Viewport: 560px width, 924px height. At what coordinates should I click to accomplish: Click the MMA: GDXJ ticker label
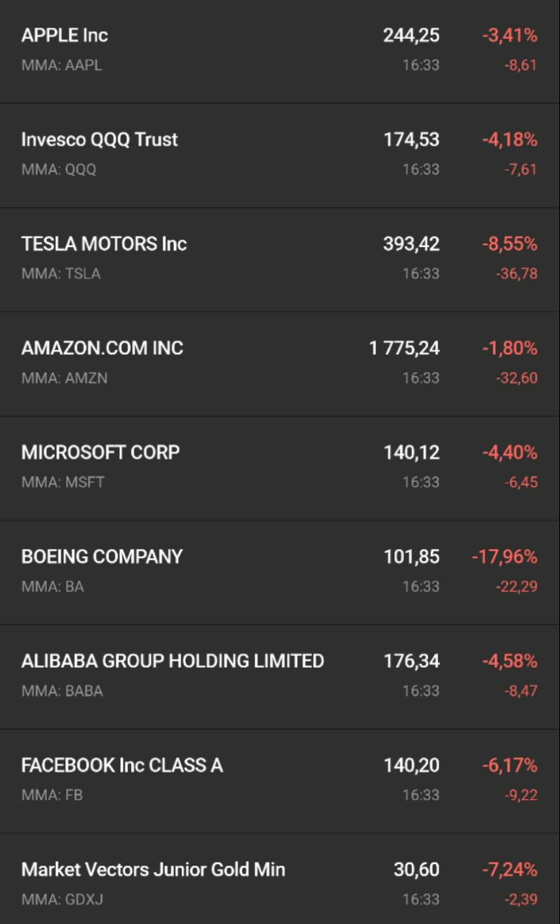tap(63, 899)
